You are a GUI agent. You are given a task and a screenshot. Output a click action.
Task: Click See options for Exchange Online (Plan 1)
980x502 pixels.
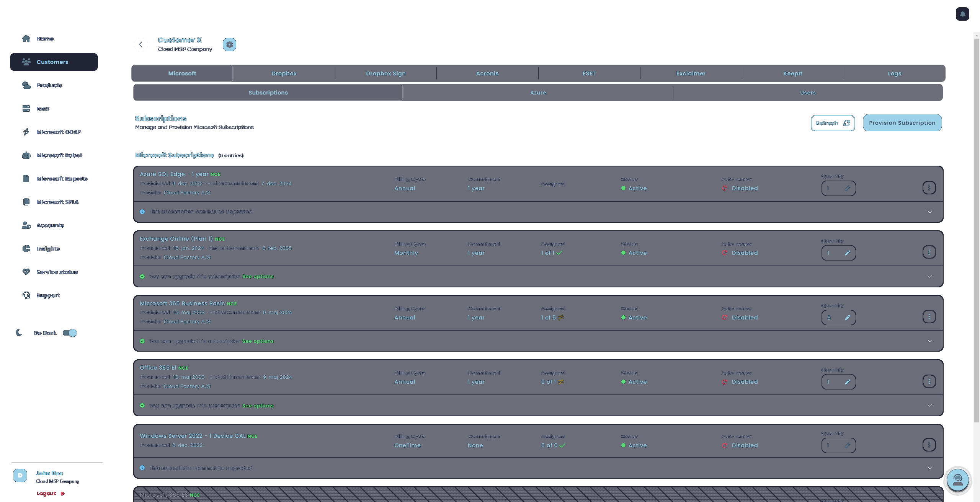[x=258, y=277]
